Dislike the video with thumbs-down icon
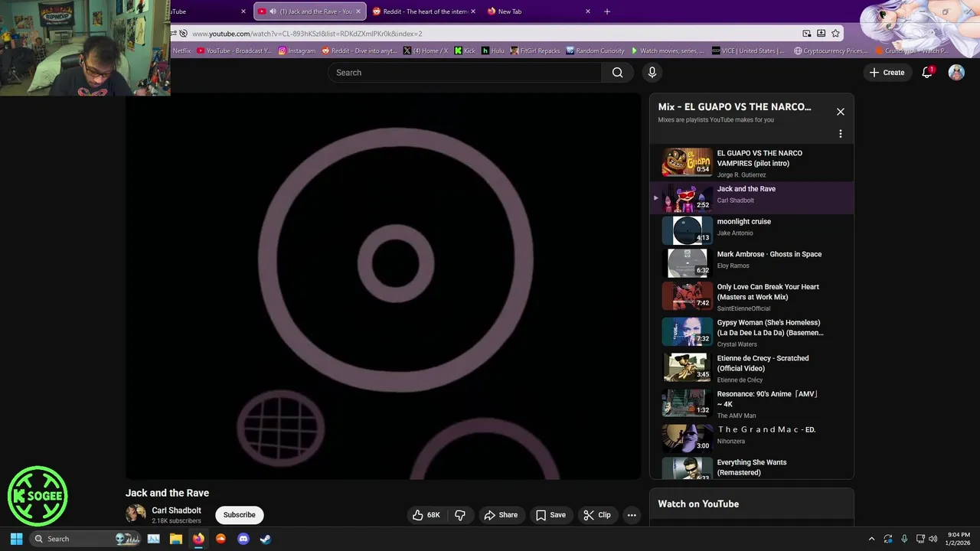 pos(460,515)
